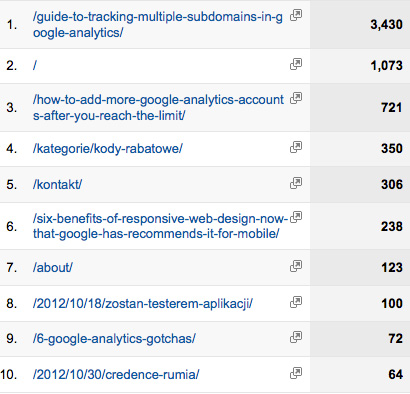This screenshot has height=394, width=410.
Task: Select the 123 value cell
Action: [392, 267]
